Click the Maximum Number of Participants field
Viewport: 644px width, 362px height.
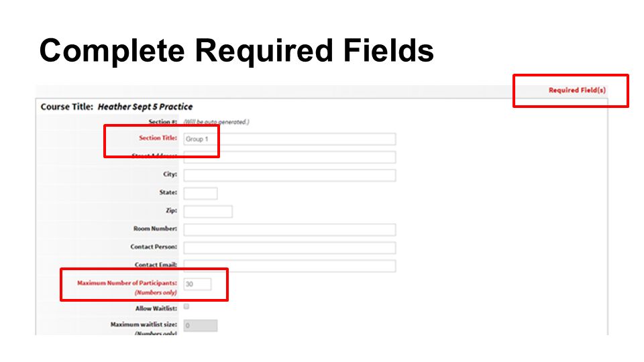[x=197, y=284]
